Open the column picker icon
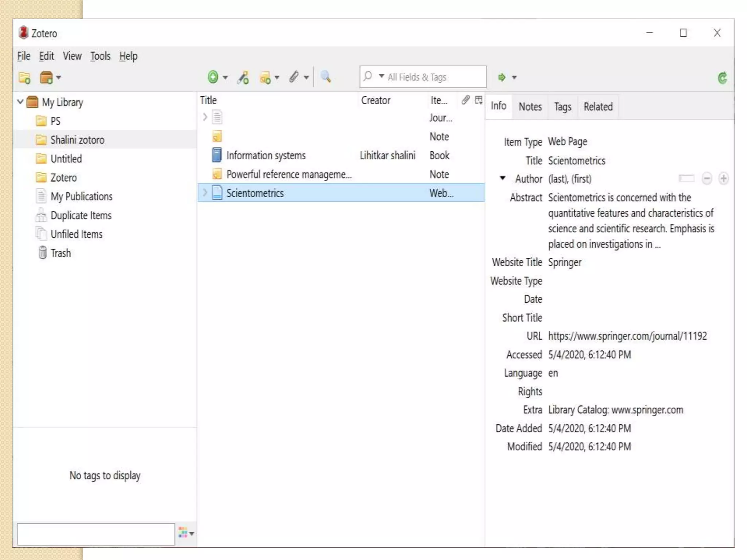Viewport: 747px width, 560px height. [x=479, y=100]
